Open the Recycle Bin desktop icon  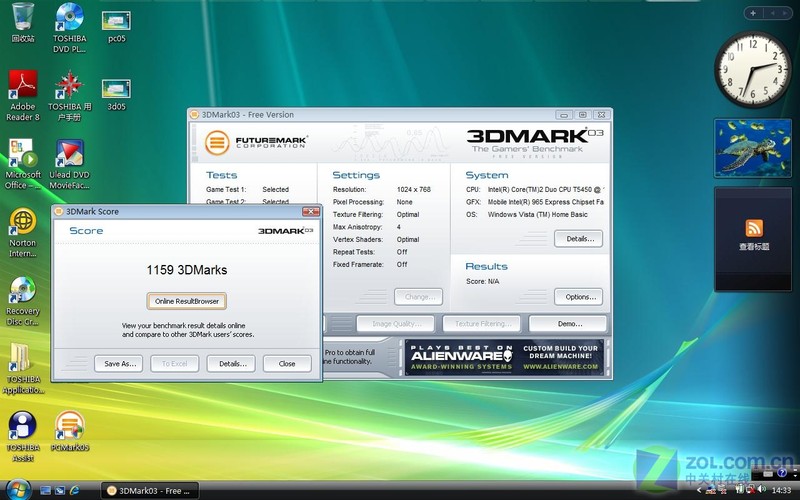tap(22, 22)
